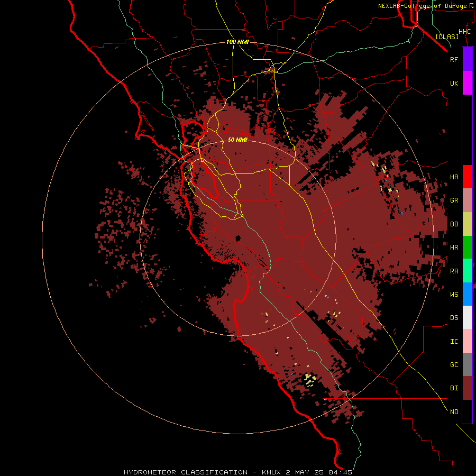This screenshot has height=476, width=476.
Task: Click the BI legend label
Action: [x=454, y=388]
